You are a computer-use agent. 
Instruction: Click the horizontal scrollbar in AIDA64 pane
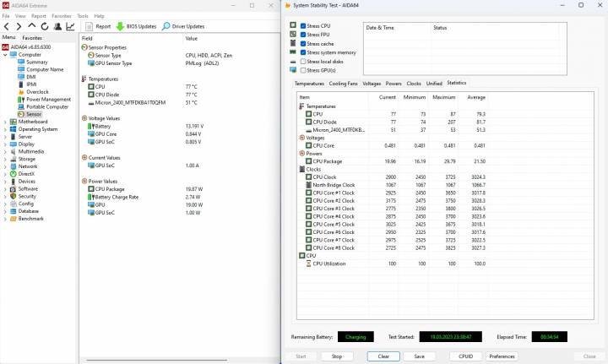[x=157, y=361]
